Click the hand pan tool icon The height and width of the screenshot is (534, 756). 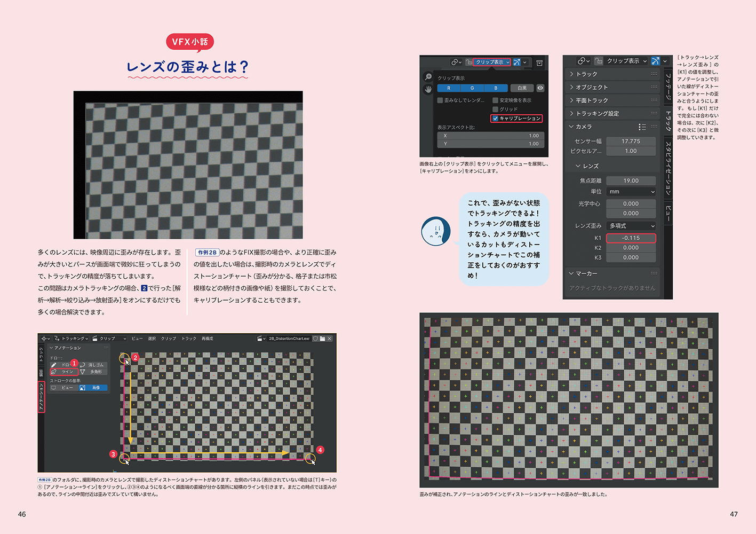click(x=428, y=90)
